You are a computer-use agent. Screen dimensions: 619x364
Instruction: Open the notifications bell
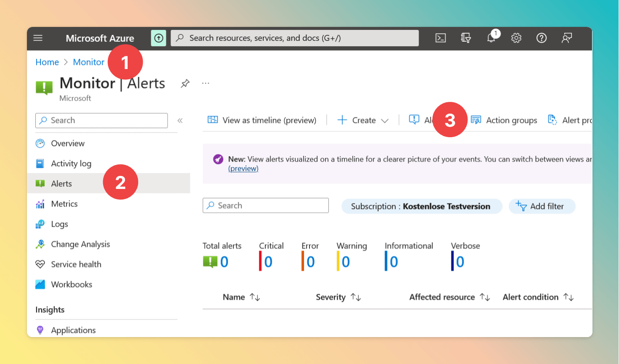point(491,38)
